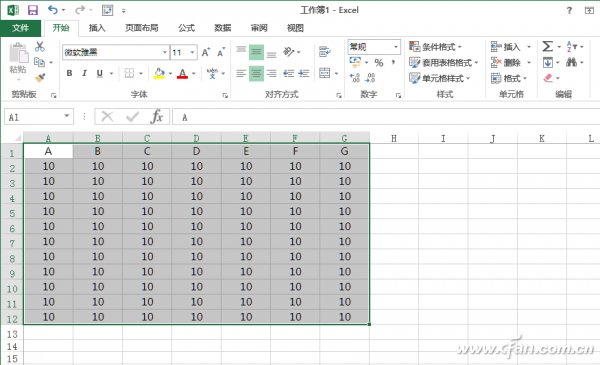This screenshot has height=365, width=600.
Task: Click the Copy icon
Action: click(39, 62)
